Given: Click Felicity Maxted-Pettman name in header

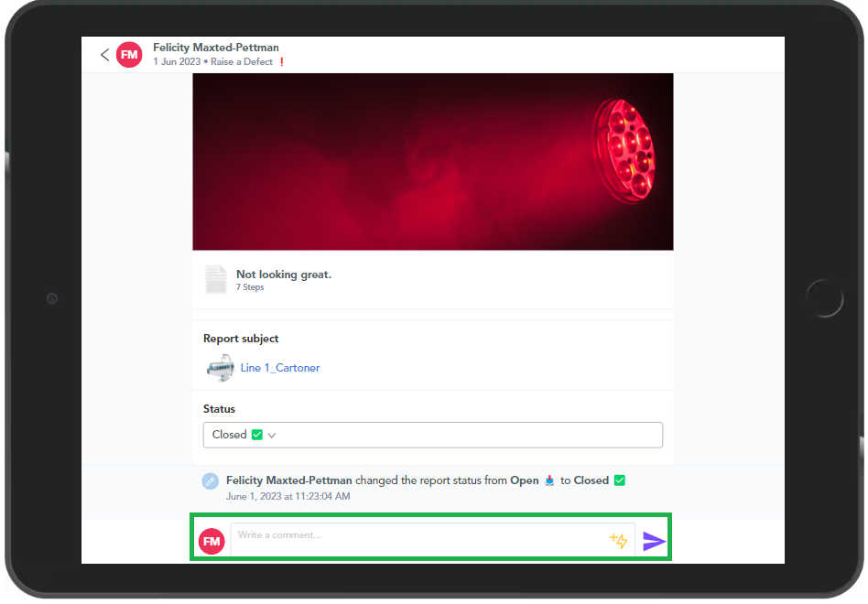Looking at the screenshot, I should point(216,48).
